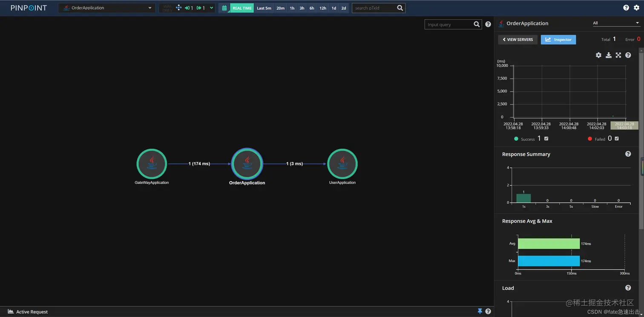644x317 pixels.
Task: Open help next to the Input query field
Action: click(x=488, y=25)
